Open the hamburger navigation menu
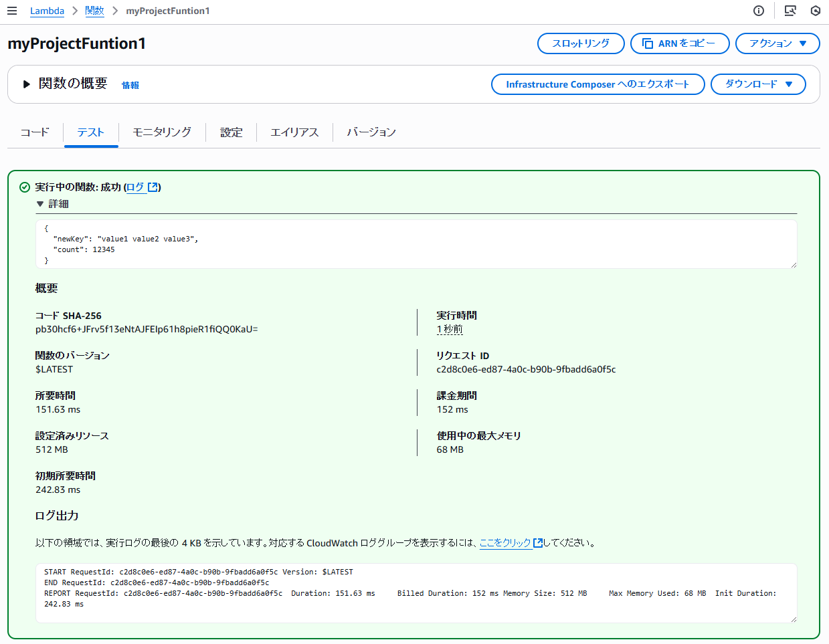829x644 pixels. pyautogui.click(x=11, y=11)
